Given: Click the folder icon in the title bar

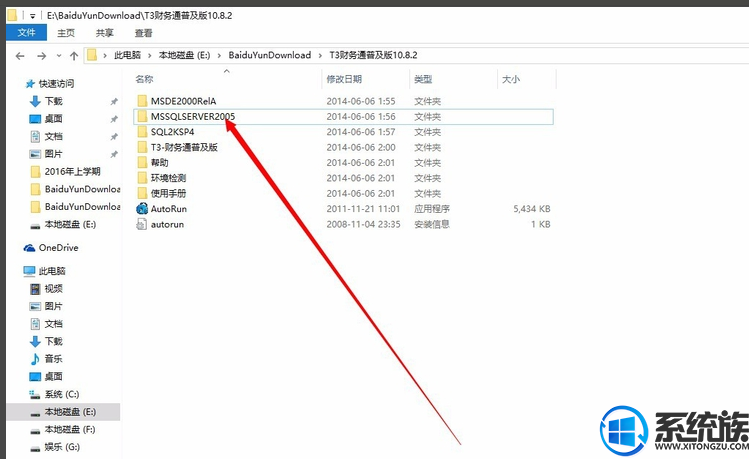Looking at the screenshot, I should coord(12,15).
